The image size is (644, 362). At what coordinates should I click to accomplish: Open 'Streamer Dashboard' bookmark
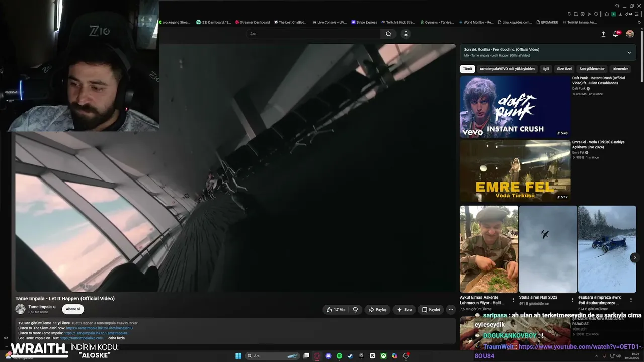252,22
